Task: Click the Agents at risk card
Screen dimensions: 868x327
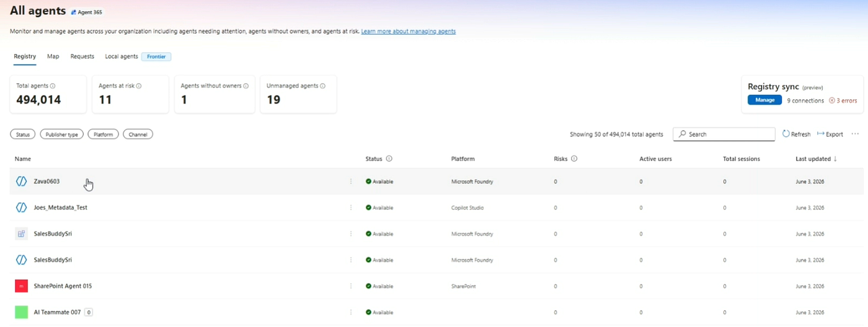Action: (x=130, y=94)
